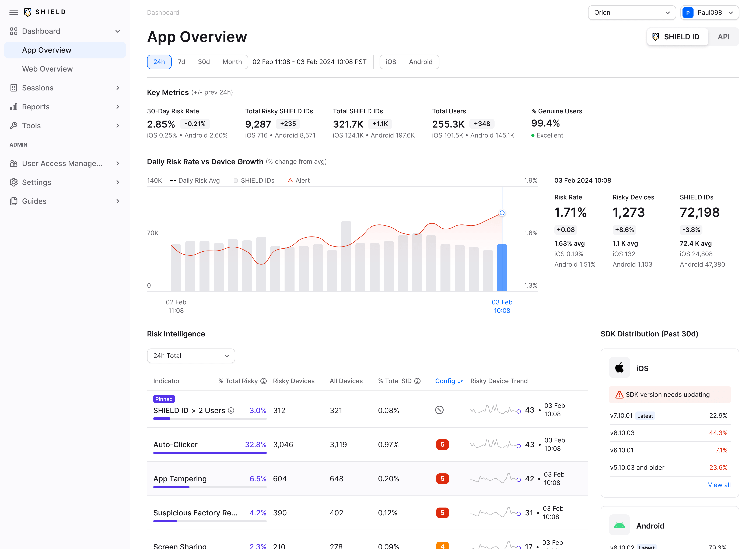Click the orange config badge 4 for Screen Sharing

[442, 545]
